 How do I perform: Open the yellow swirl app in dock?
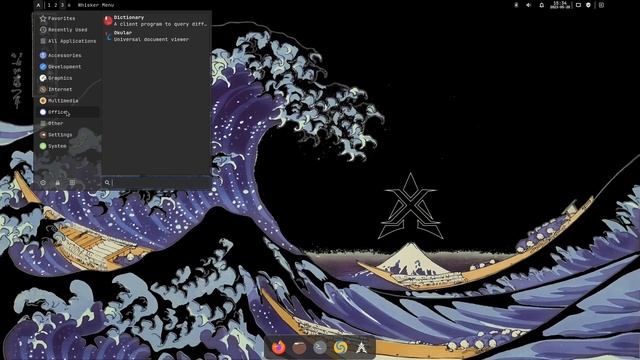[x=340, y=347]
